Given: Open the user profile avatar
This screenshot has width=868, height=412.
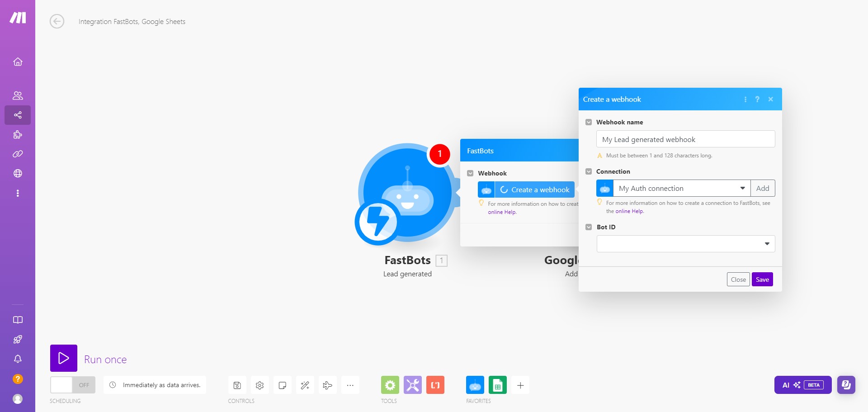Looking at the screenshot, I should (x=18, y=399).
